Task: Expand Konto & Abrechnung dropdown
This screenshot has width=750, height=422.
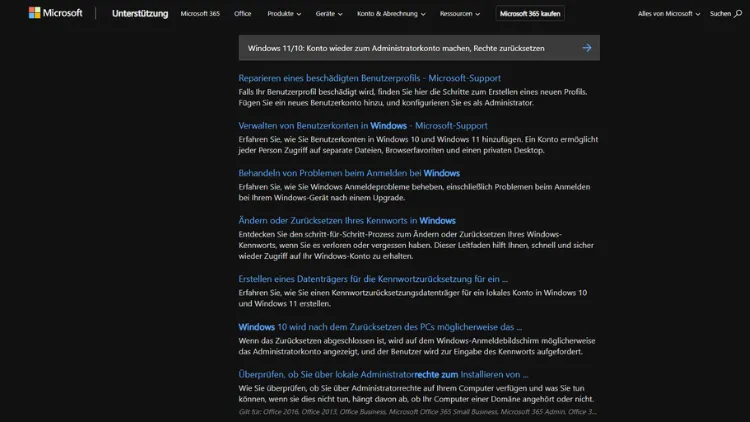Action: (391, 13)
